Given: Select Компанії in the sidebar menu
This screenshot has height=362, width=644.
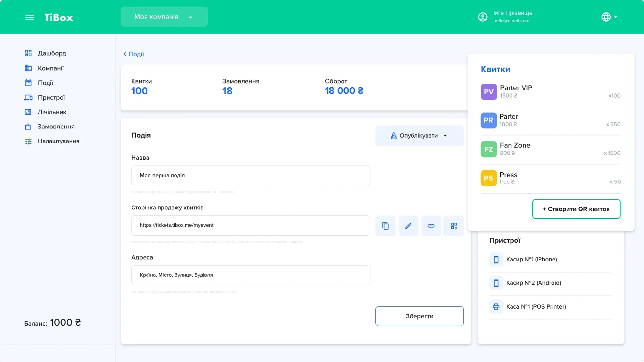Looking at the screenshot, I should tap(28, 68).
